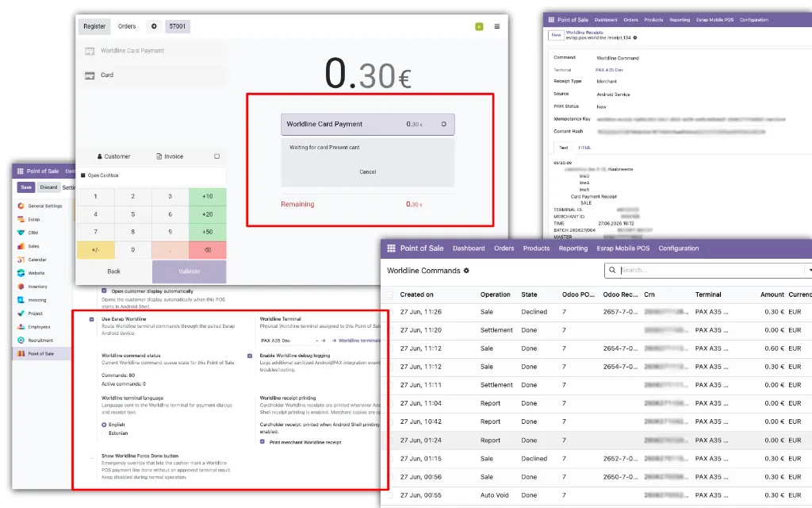Open apps grid icon in Settings window
The image size is (812, 508).
pos(20,171)
